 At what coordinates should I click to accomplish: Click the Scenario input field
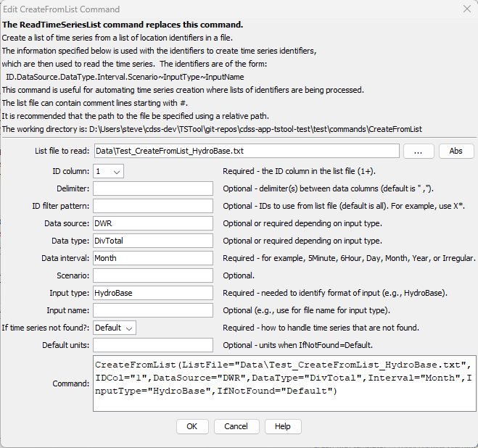[x=153, y=275]
